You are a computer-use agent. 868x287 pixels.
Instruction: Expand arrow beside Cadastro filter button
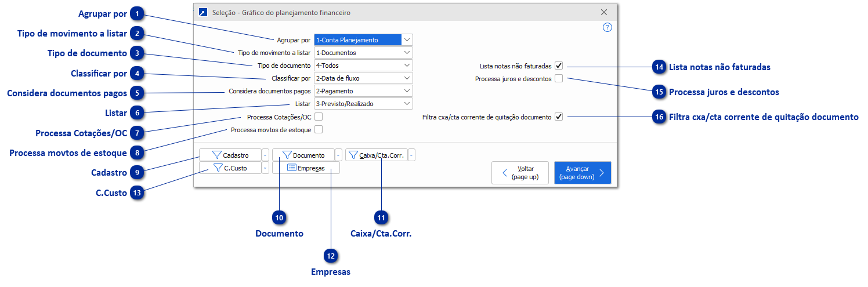point(265,155)
